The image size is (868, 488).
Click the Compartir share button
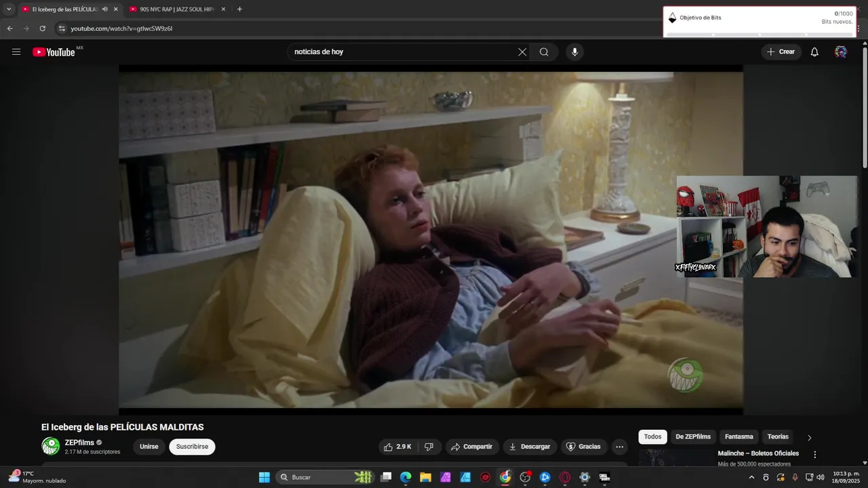click(472, 447)
